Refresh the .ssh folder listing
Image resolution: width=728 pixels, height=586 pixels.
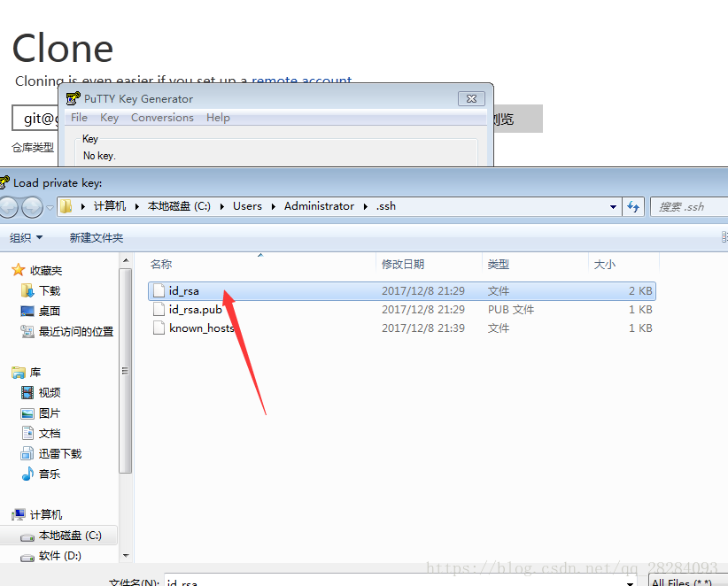click(x=633, y=206)
